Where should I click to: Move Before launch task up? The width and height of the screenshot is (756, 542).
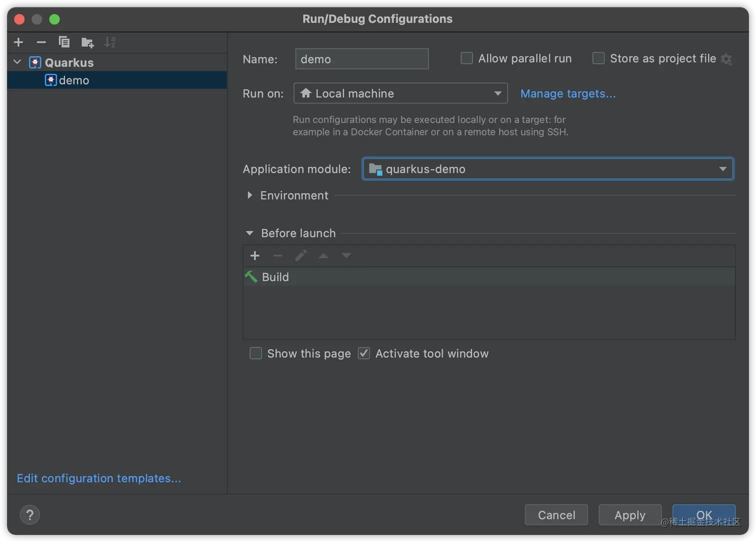(323, 256)
